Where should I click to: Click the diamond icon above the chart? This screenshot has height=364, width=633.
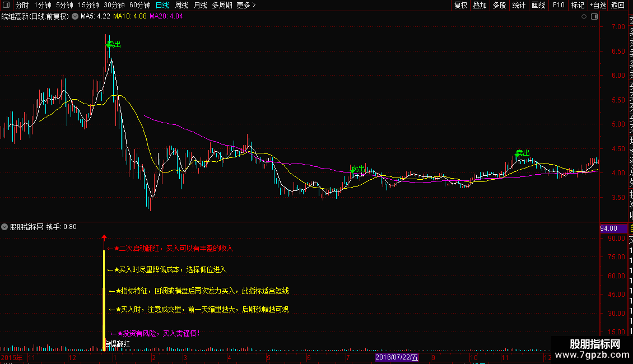coord(584,17)
